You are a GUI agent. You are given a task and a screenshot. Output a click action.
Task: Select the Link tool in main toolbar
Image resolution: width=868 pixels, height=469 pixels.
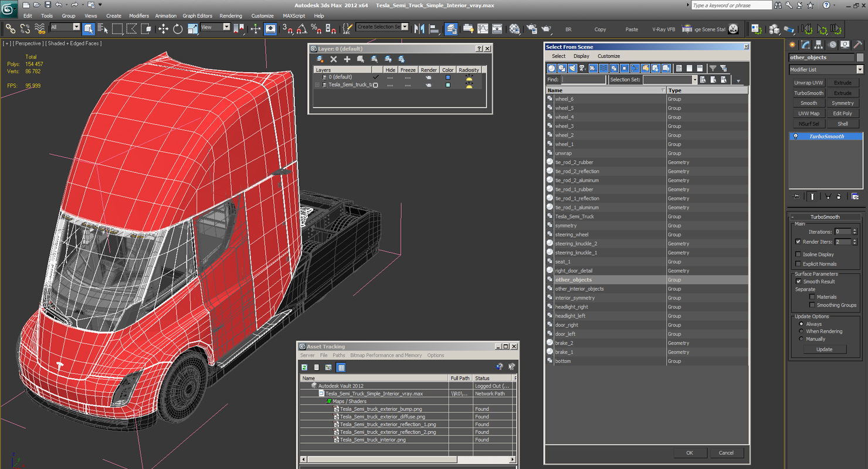11,28
